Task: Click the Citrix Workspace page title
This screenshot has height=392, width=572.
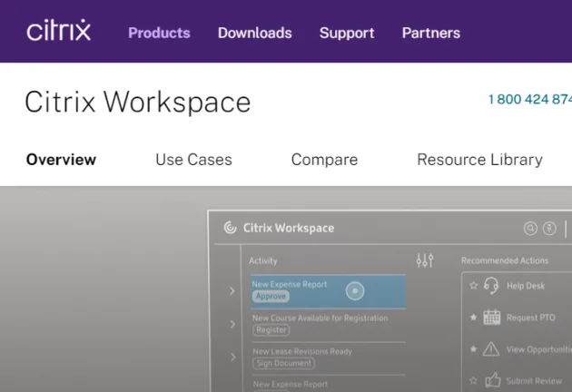Action: [137, 103]
